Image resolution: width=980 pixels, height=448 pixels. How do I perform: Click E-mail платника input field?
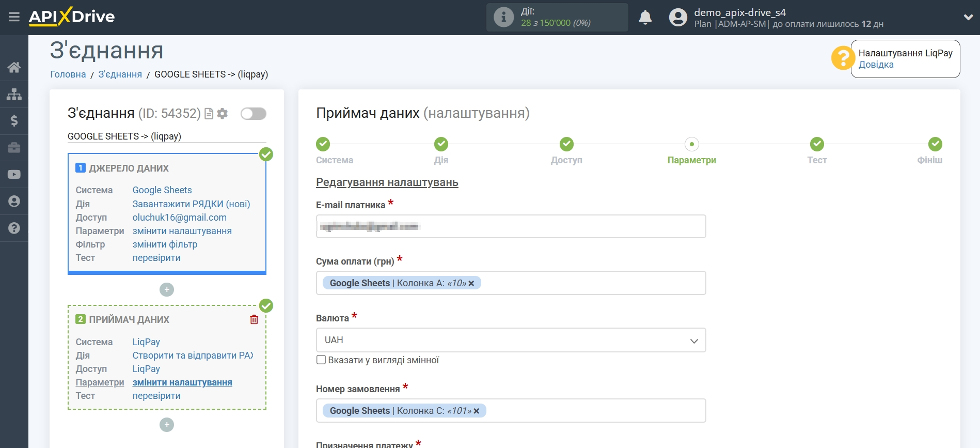511,226
